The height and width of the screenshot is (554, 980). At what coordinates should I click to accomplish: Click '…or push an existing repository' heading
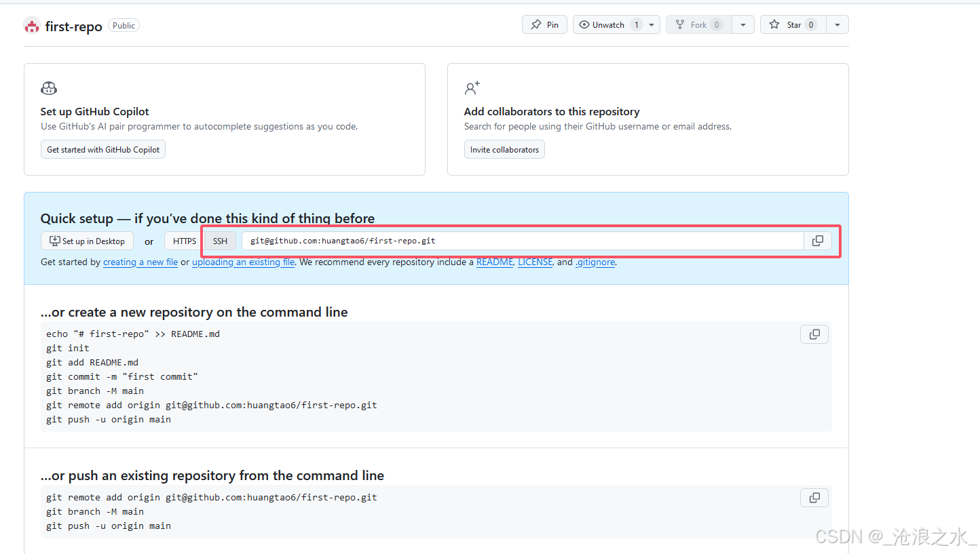point(212,476)
